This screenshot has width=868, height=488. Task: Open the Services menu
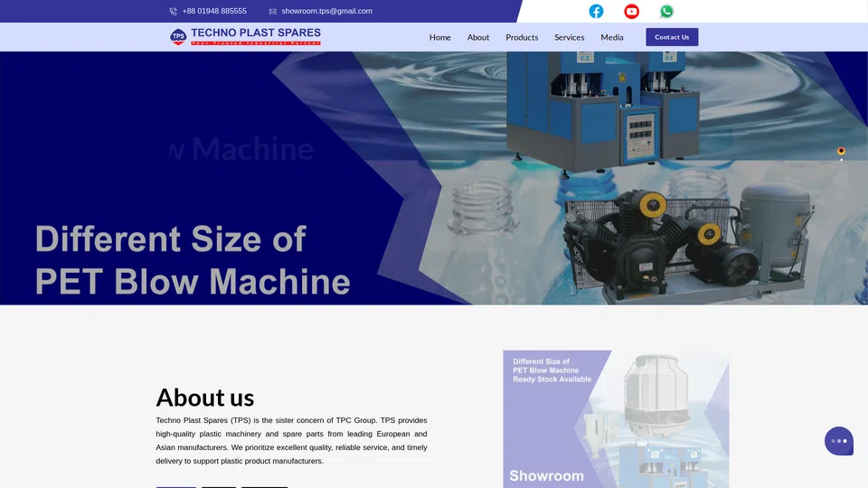pos(569,37)
